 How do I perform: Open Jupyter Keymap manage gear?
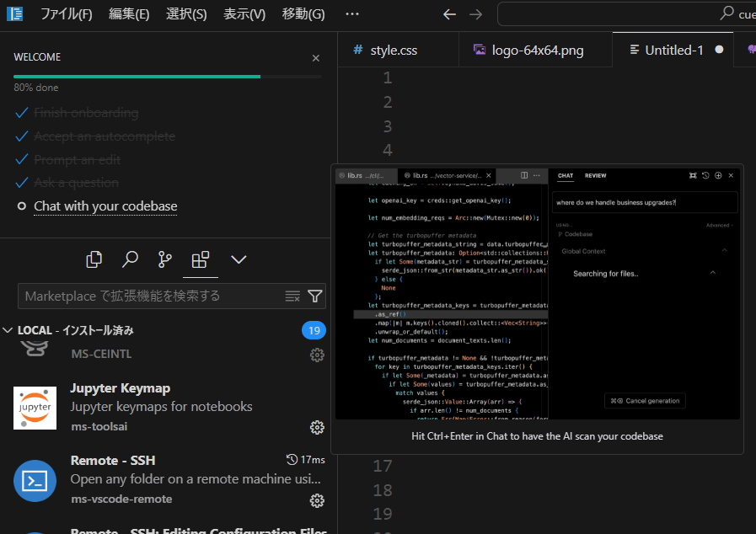(317, 428)
